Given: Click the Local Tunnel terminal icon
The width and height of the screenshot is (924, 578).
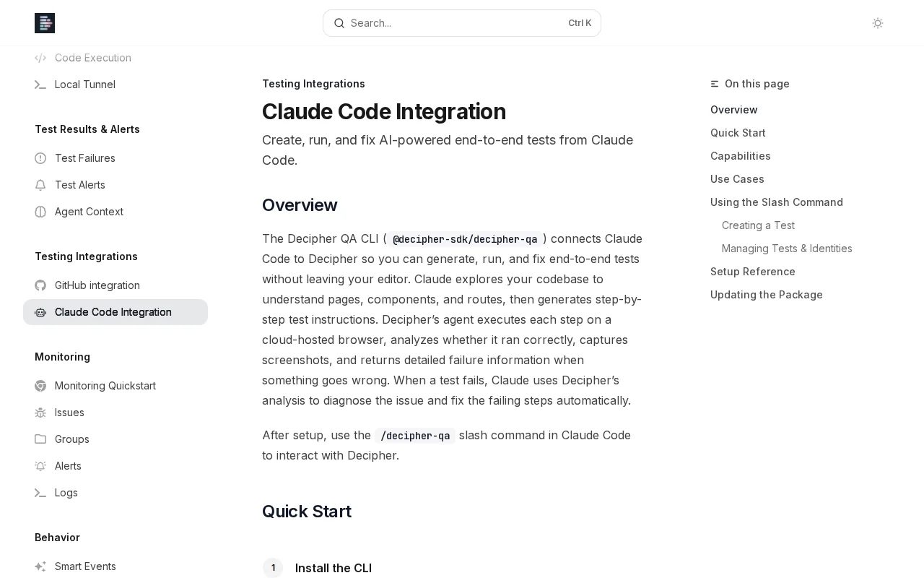Looking at the screenshot, I should pos(40,85).
